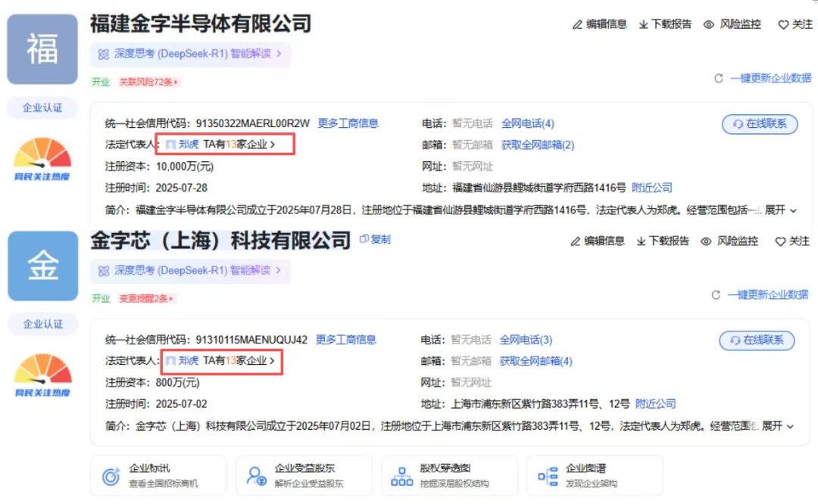Click the title 金字芯（上海）科技有限公司
818x504 pixels.
click(220, 241)
